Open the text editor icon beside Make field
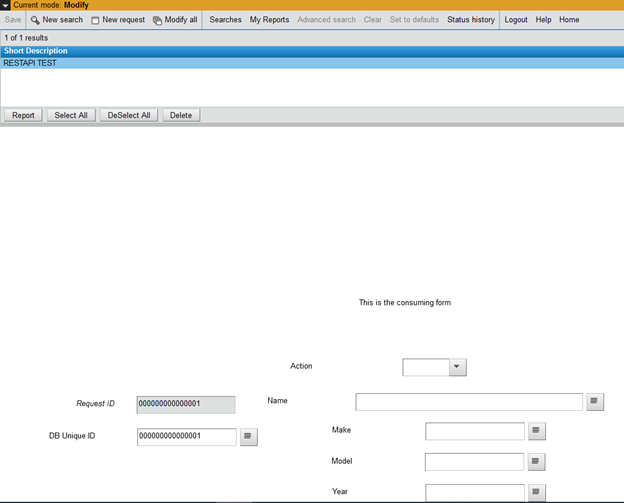Screen dimensions: 624x503 point(537,431)
